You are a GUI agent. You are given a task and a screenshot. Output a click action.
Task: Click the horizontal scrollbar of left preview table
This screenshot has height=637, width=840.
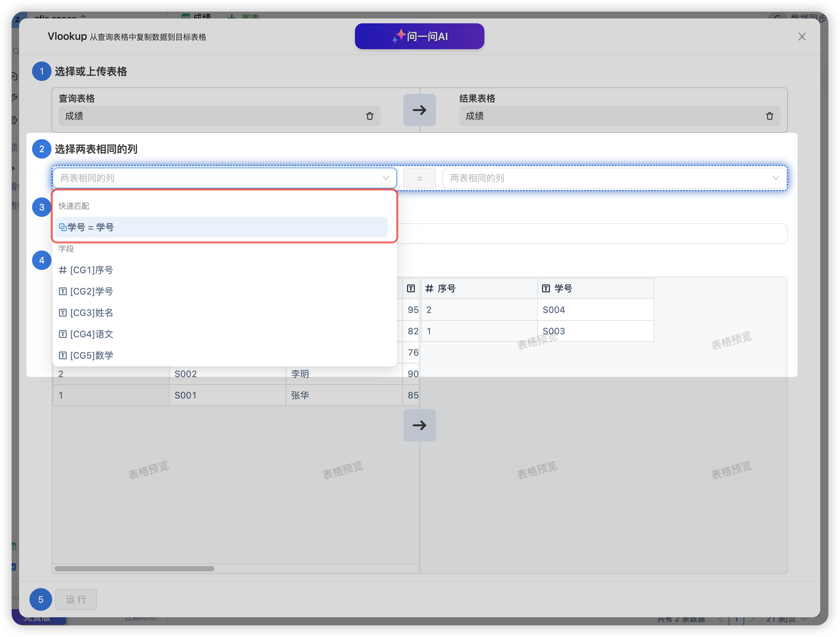pos(134,569)
